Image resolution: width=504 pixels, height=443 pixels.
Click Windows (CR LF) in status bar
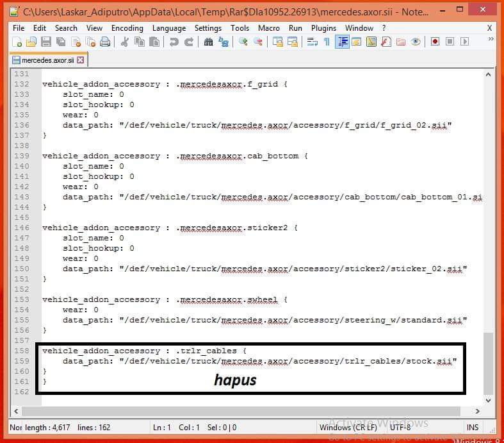pyautogui.click(x=348, y=428)
